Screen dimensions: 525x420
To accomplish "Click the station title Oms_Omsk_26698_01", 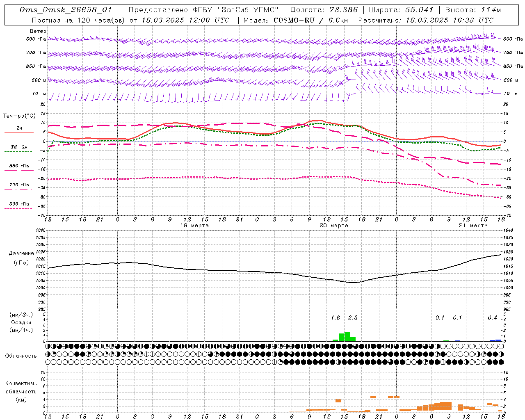I will (x=66, y=10).
